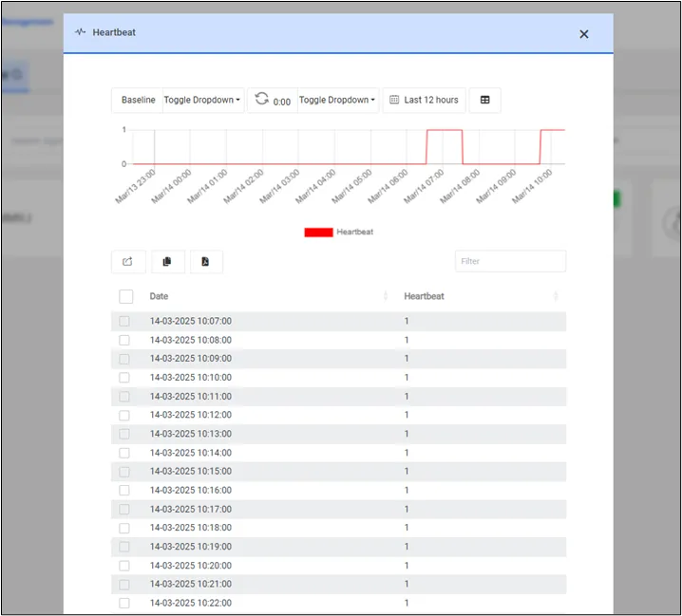Check the 14-03-2025 10:14:00 row
The image size is (682, 616).
coord(124,453)
